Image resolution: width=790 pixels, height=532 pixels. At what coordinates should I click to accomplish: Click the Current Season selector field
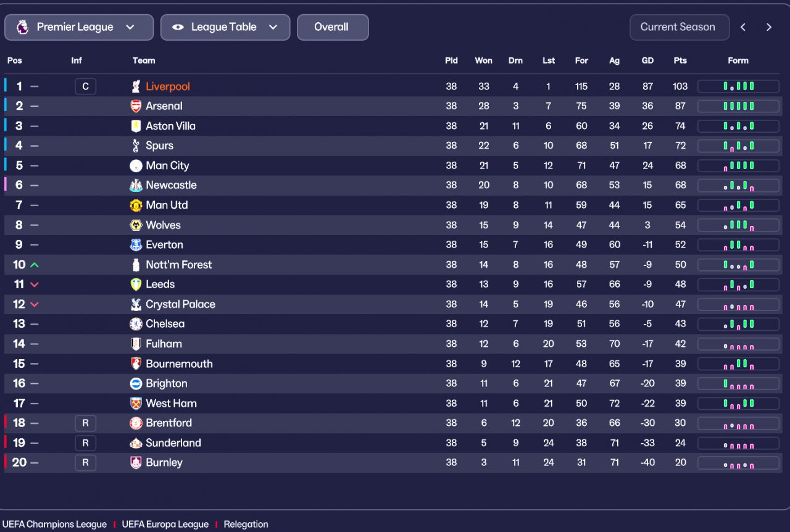(679, 27)
